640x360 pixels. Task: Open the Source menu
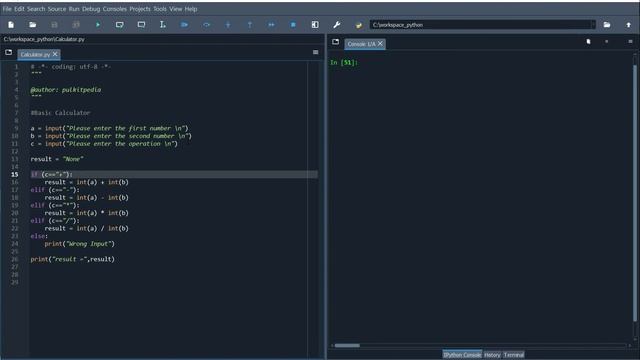[57, 9]
